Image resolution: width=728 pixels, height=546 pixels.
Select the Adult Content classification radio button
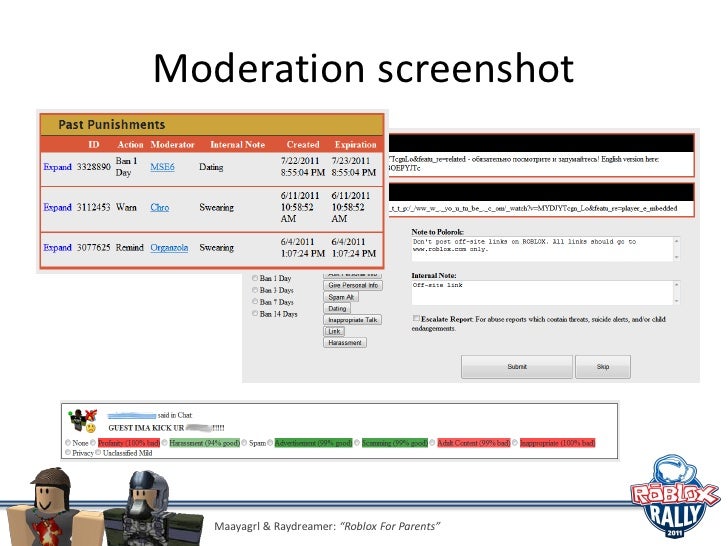(433, 443)
